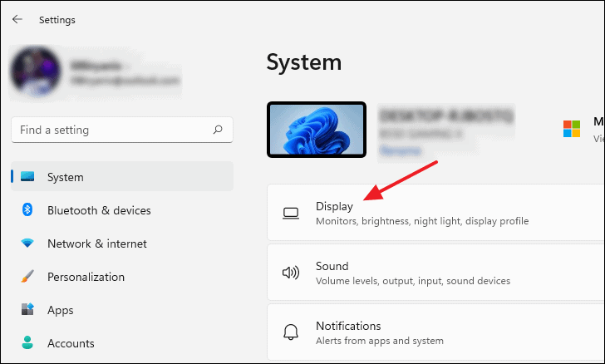Image resolution: width=605 pixels, height=364 pixels.
Task: Click the Sound speaker icon
Action: (x=291, y=273)
